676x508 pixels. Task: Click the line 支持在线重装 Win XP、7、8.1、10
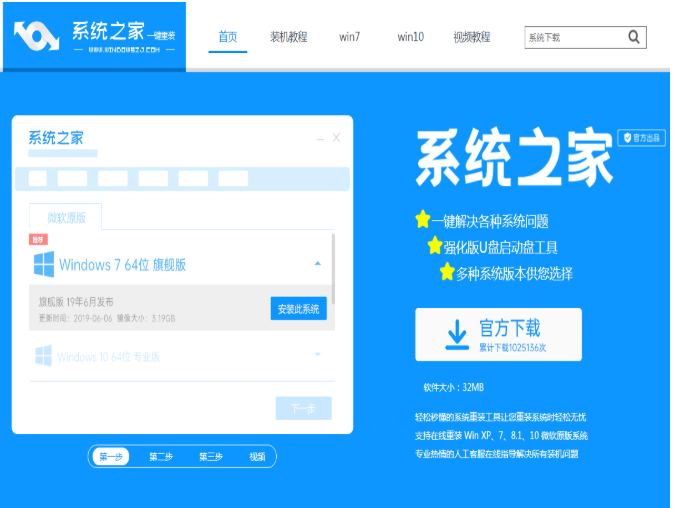501,436
